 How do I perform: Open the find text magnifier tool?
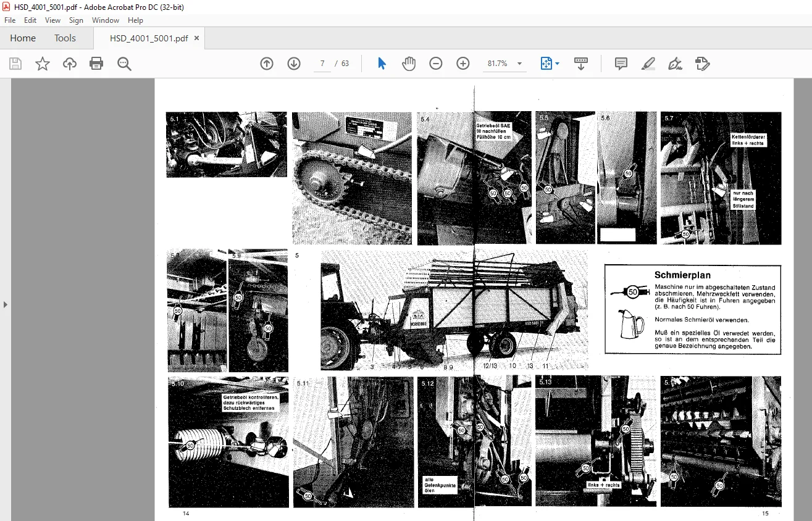click(124, 64)
